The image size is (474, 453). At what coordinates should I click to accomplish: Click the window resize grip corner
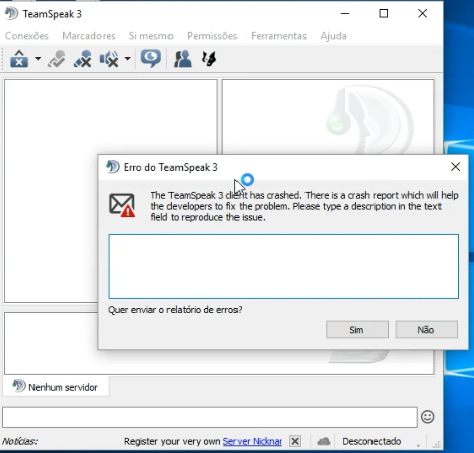pyautogui.click(x=437, y=445)
